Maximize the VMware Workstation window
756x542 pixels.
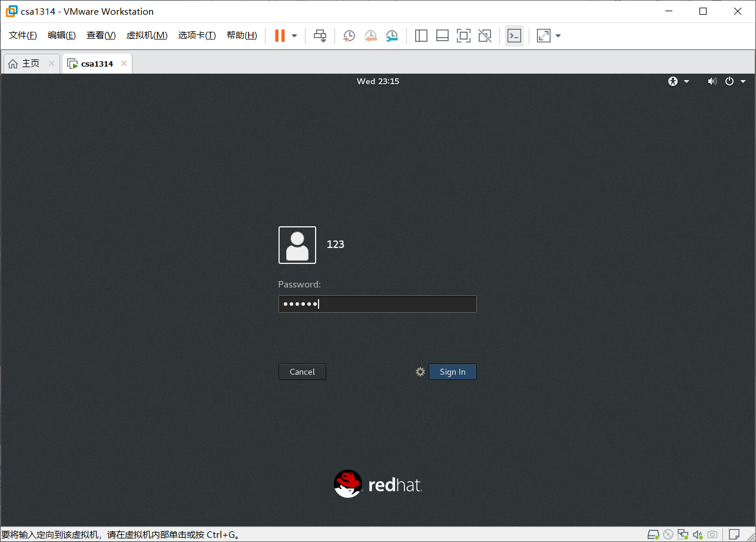(x=703, y=11)
